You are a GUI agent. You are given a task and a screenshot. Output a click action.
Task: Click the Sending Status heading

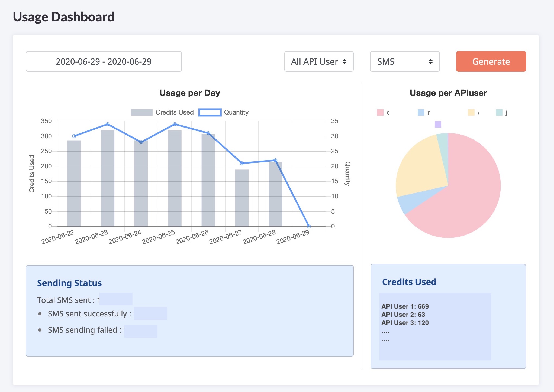(69, 283)
